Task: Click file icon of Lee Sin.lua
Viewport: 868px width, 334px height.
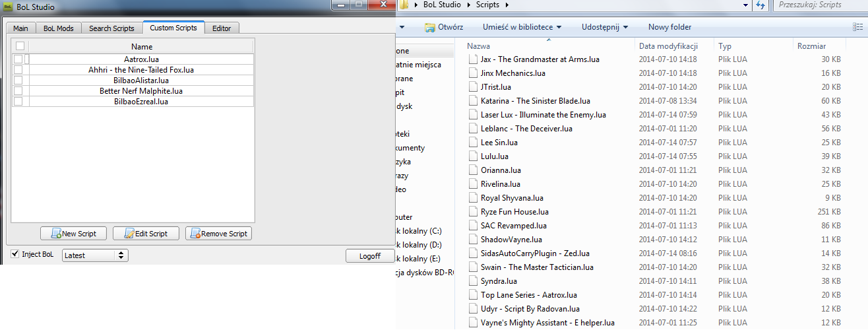Action: [x=472, y=142]
